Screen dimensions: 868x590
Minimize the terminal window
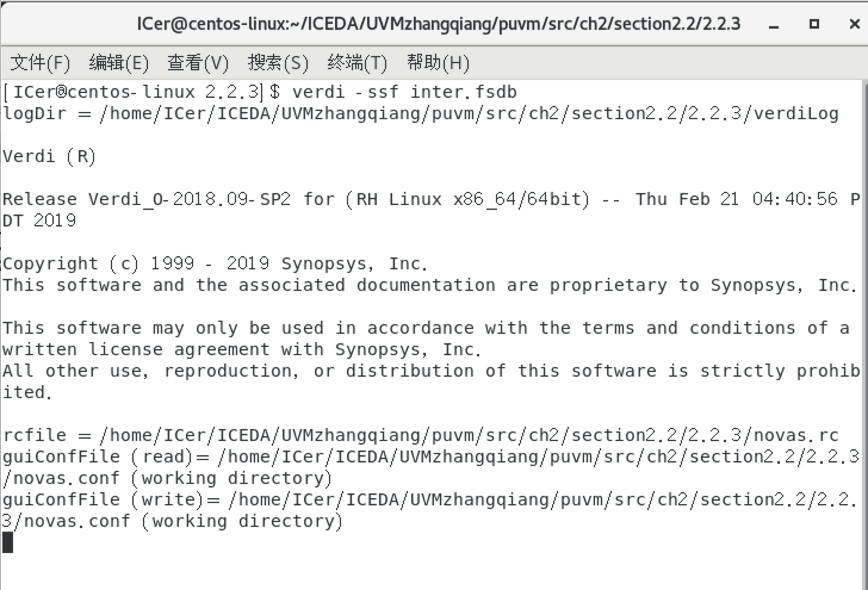coord(773,24)
